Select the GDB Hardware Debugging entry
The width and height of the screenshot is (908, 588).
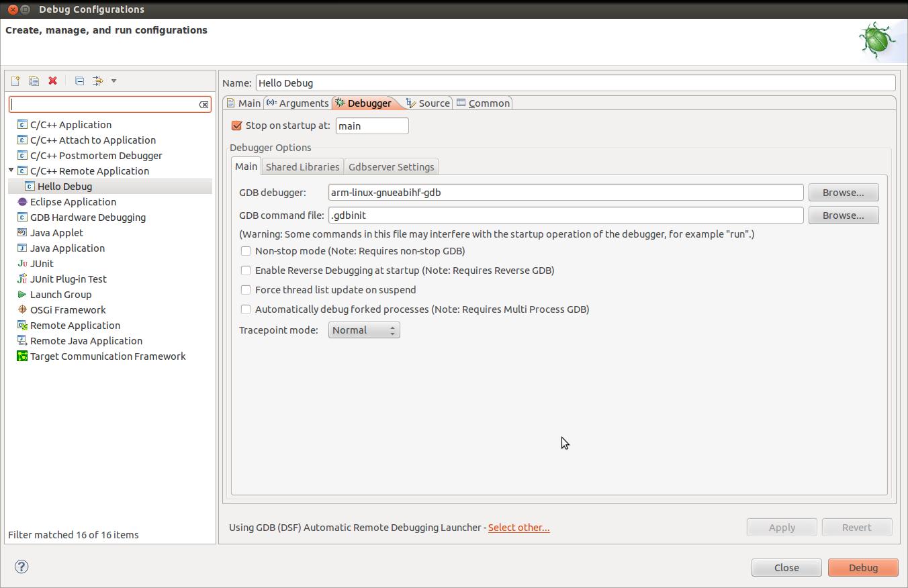87,217
